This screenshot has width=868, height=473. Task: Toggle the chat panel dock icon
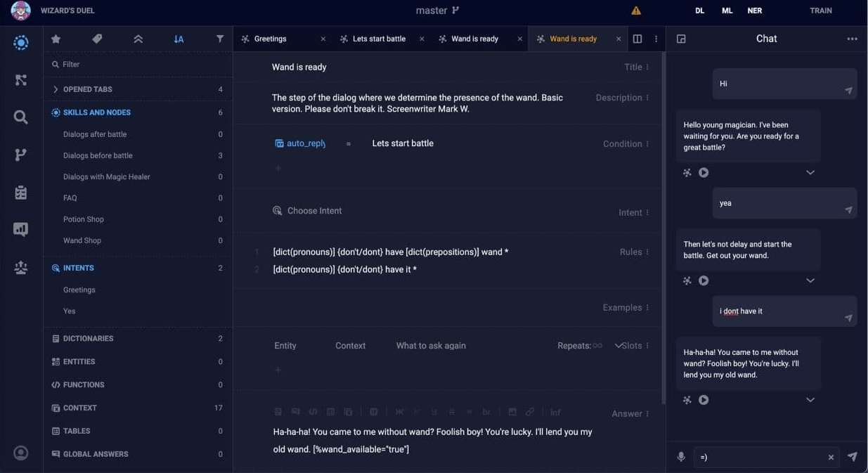681,39
